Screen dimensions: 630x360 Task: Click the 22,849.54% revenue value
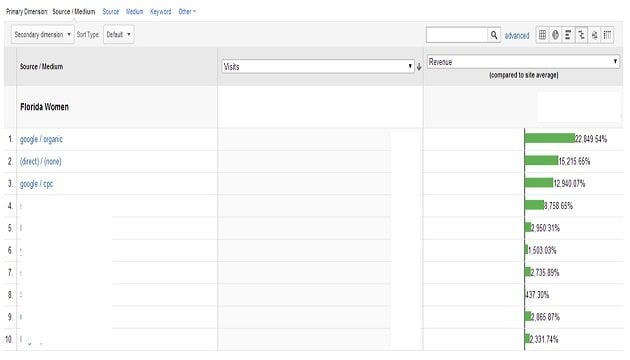click(x=591, y=139)
